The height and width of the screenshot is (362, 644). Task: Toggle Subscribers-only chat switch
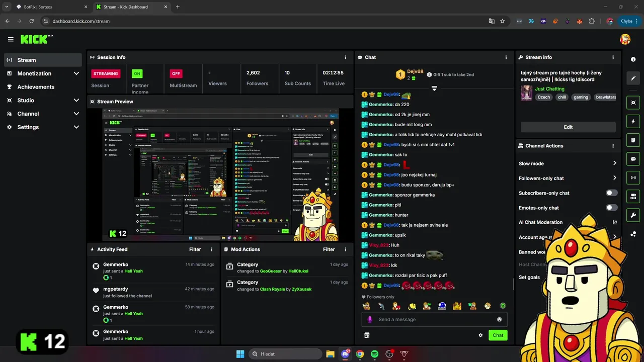click(611, 193)
